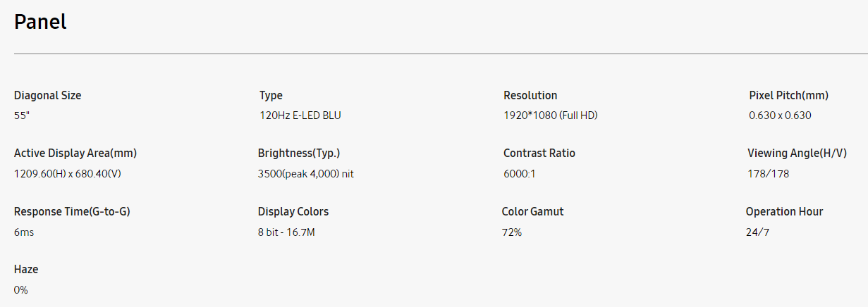Click the 120Hz E-LED BLU value
The width and height of the screenshot is (868, 307).
[300, 115]
